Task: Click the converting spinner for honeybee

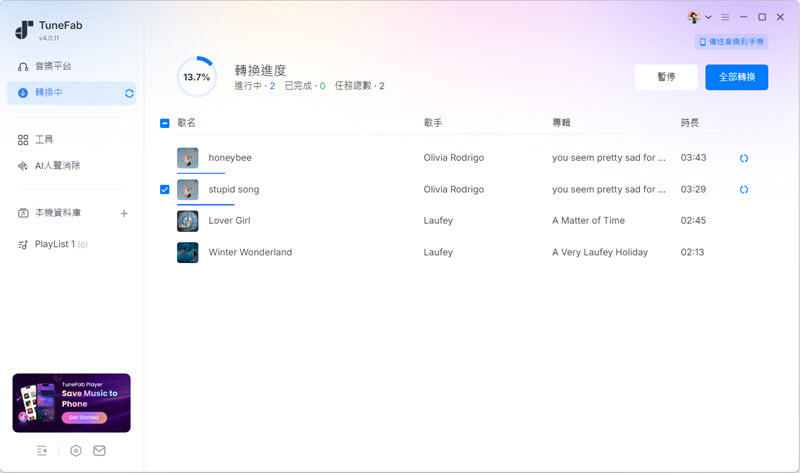Action: point(744,158)
